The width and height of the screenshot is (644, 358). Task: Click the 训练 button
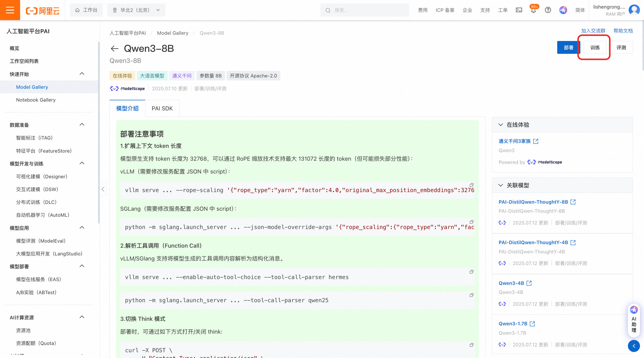coord(595,47)
